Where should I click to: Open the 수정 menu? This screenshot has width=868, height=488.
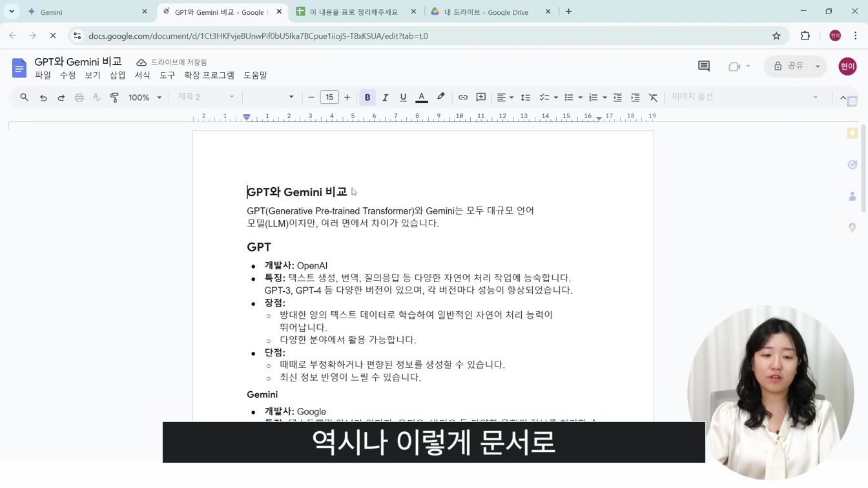[68, 76]
